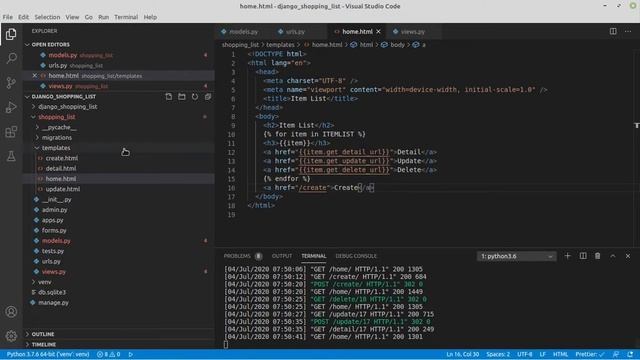Viewport: 640px width, 360px height.
Task: Close the home.html editor tab
Action: point(378,31)
